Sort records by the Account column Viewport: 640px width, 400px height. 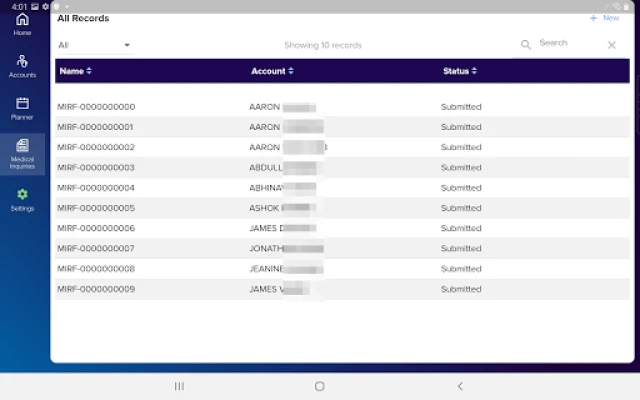pyautogui.click(x=272, y=71)
